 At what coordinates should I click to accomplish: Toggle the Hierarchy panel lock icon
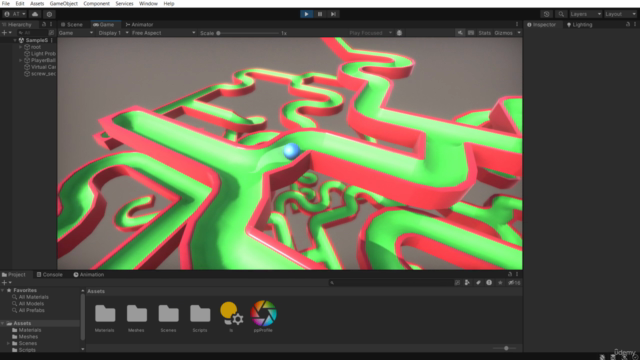(44, 24)
